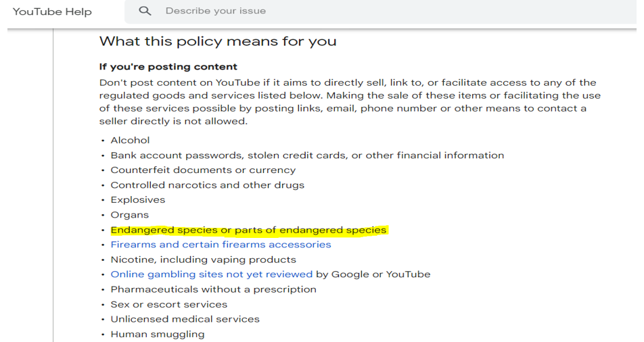This screenshot has width=644, height=342.
Task: Open 'Firearms and certain firearms accessories' link
Action: [x=221, y=245]
